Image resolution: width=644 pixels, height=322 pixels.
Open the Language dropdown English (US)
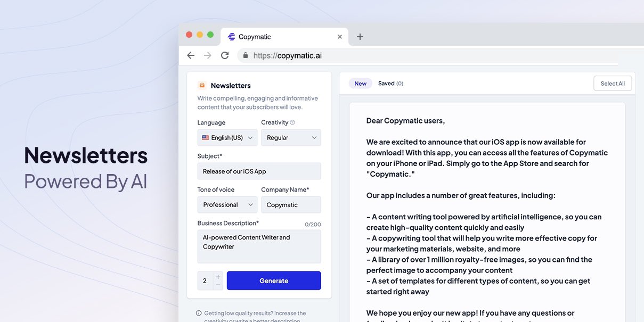tap(227, 137)
